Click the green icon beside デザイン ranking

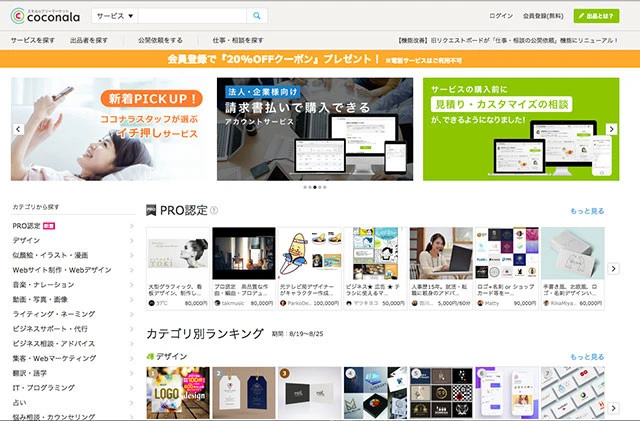point(150,356)
